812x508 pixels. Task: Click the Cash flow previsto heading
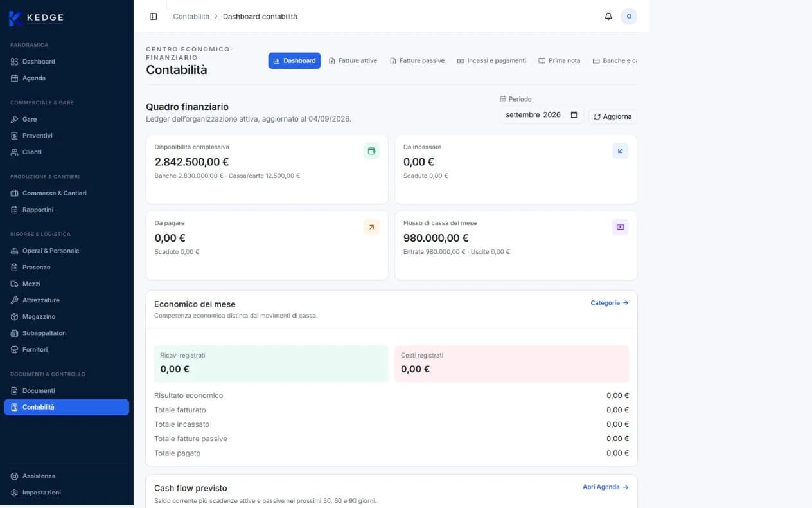click(x=191, y=488)
